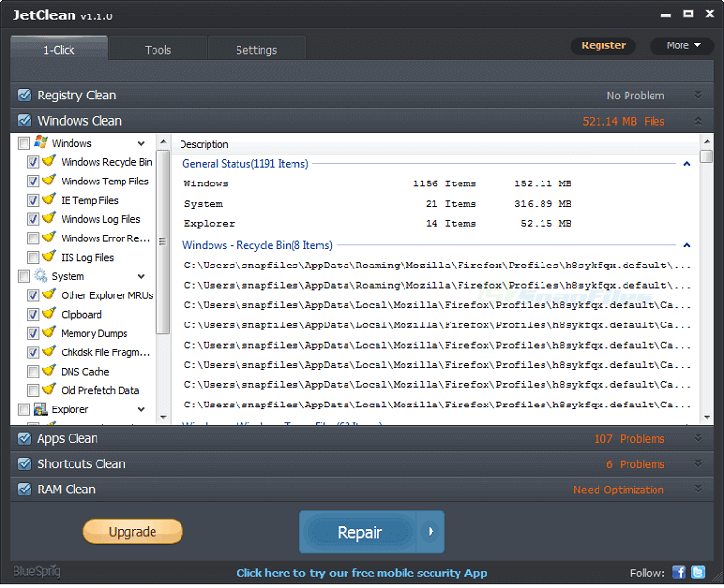The width and height of the screenshot is (724, 588).
Task: Click the Twitter follow icon
Action: coord(698,572)
